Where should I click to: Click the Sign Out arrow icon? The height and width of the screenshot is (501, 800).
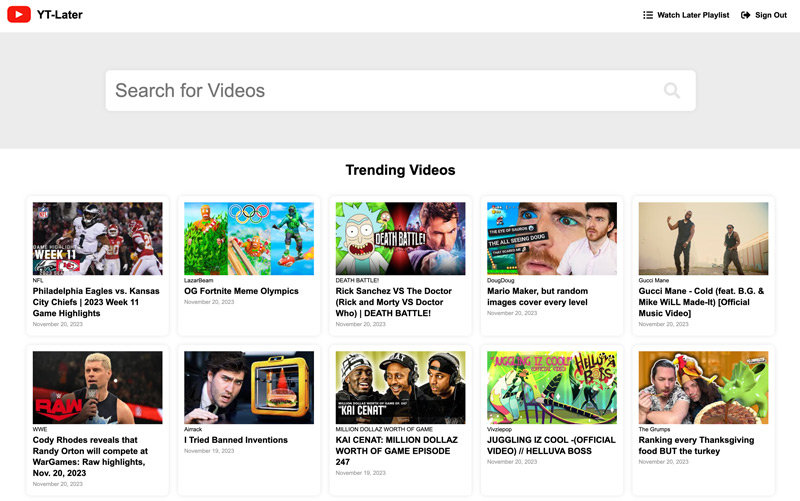pos(745,15)
